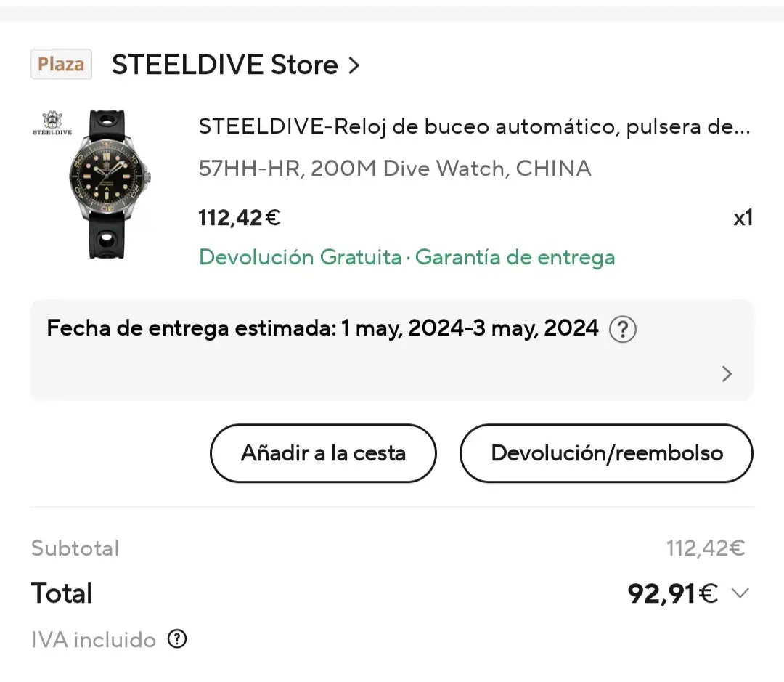Open the dive watch product thumbnail

108,184
